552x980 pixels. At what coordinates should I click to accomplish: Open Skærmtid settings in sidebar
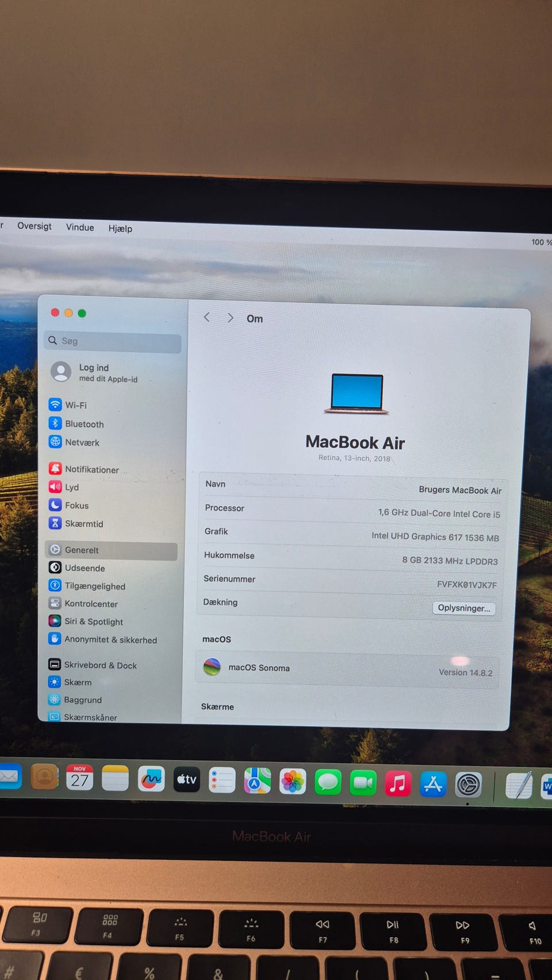76,524
